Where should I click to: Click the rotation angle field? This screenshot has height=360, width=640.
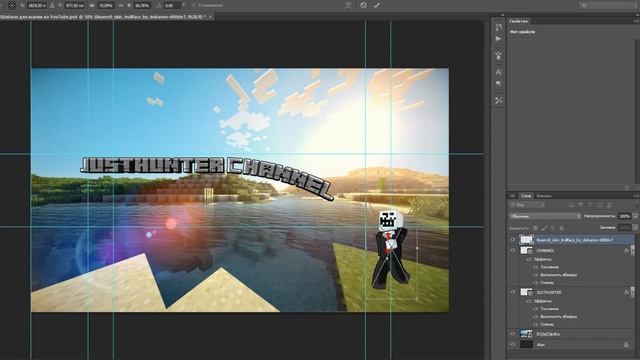(x=172, y=6)
